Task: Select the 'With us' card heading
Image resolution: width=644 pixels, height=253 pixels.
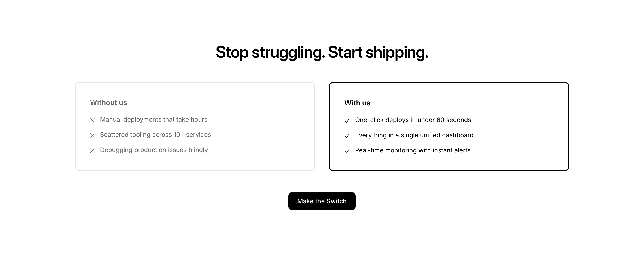Action: click(x=357, y=103)
